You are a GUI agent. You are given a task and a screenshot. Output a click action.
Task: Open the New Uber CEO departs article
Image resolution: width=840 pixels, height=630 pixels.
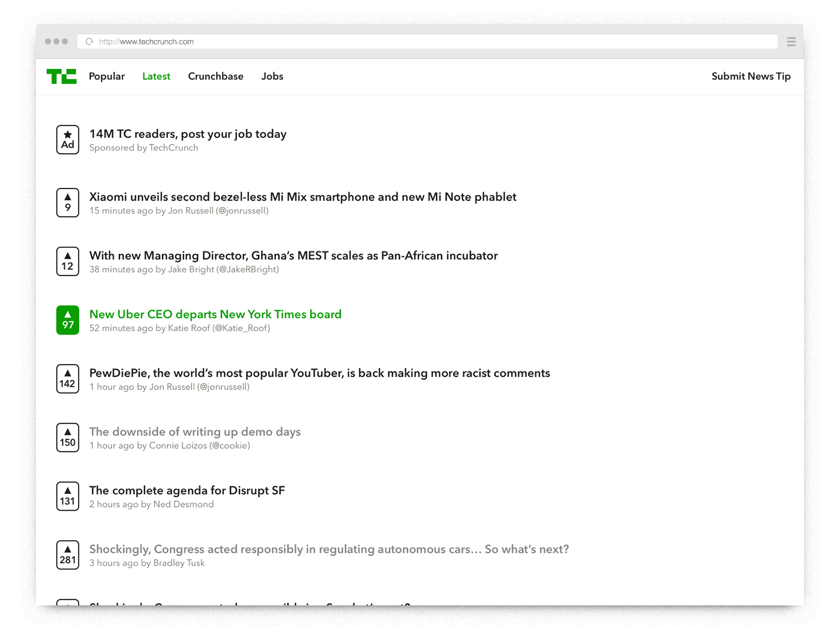(x=215, y=314)
